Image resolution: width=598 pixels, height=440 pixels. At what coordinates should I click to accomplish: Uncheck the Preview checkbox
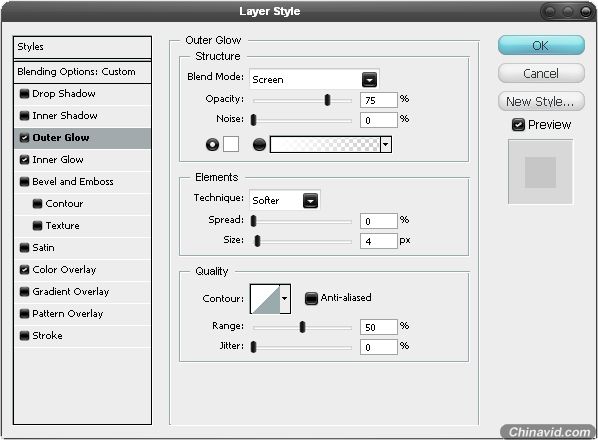point(518,125)
